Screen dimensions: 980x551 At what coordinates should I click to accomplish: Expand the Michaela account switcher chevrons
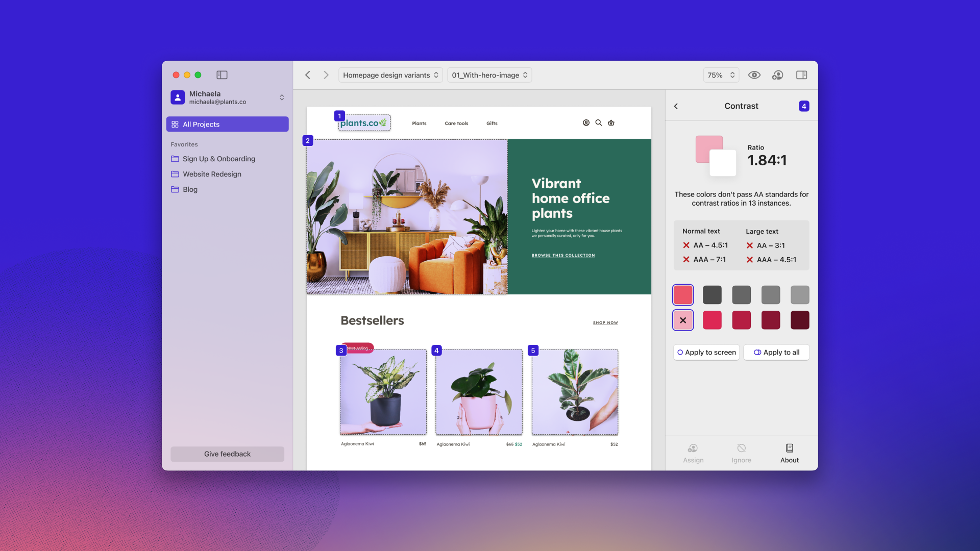(x=282, y=97)
